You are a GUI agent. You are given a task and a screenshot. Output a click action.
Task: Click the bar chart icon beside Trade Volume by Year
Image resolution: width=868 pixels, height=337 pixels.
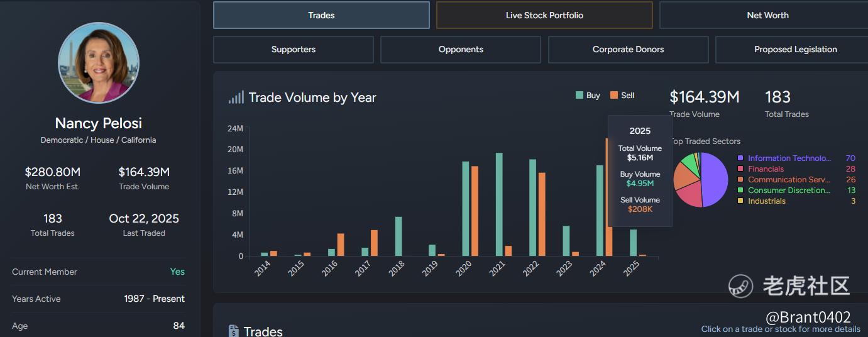[x=236, y=97]
